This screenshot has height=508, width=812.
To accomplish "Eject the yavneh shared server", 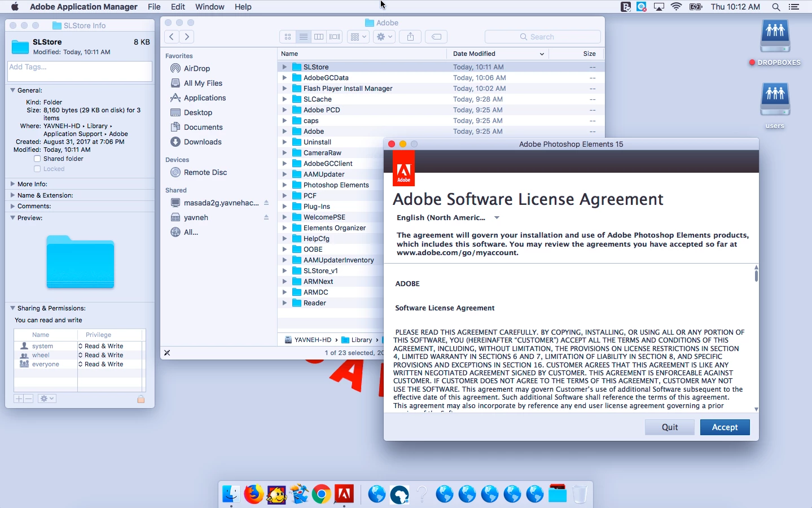I will tap(266, 217).
